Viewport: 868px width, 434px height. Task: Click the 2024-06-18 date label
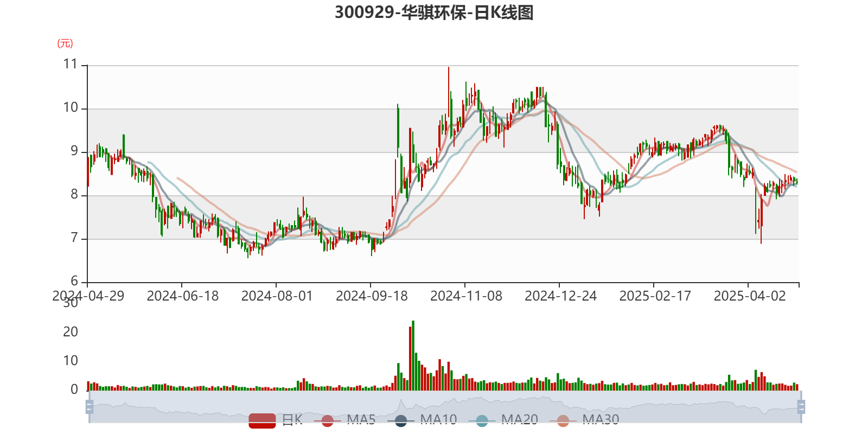(x=182, y=296)
